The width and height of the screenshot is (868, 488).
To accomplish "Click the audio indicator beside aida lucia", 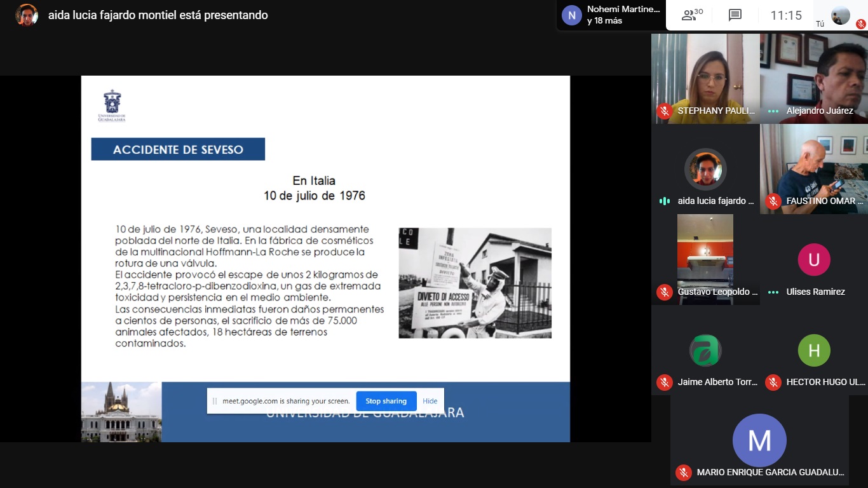I will click(x=665, y=201).
